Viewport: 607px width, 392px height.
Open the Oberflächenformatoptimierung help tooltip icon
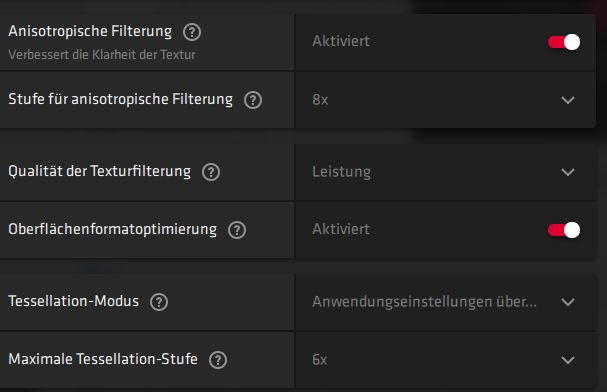(x=237, y=230)
